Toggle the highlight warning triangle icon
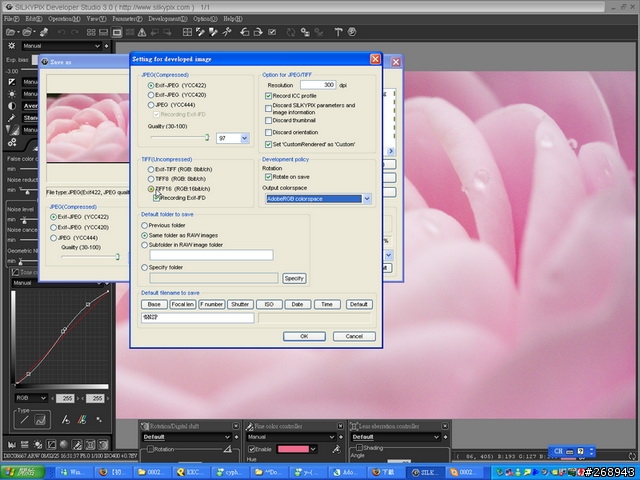This screenshot has width=640, height=480. [x=142, y=32]
